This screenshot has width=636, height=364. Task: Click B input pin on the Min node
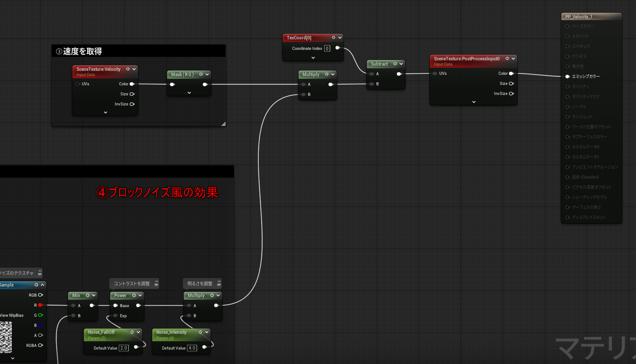74,315
